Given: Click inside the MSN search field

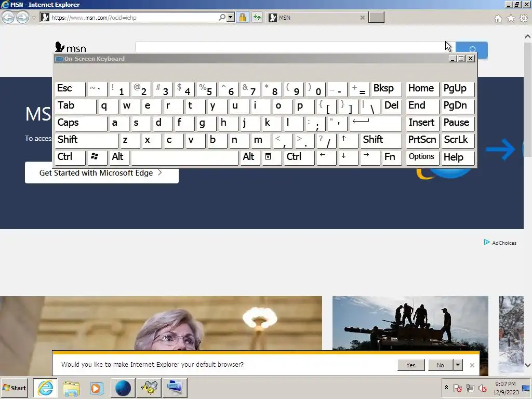Looking at the screenshot, I should pos(295,47).
